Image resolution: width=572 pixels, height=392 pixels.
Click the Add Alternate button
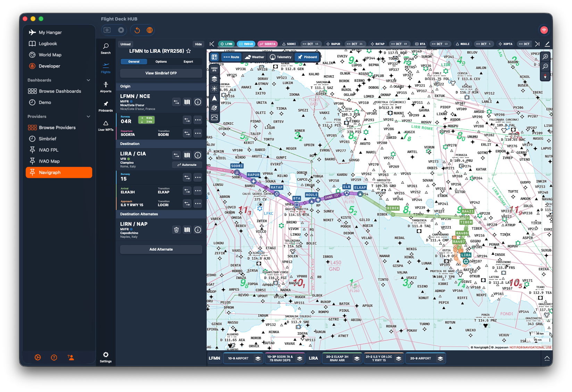pyautogui.click(x=161, y=249)
